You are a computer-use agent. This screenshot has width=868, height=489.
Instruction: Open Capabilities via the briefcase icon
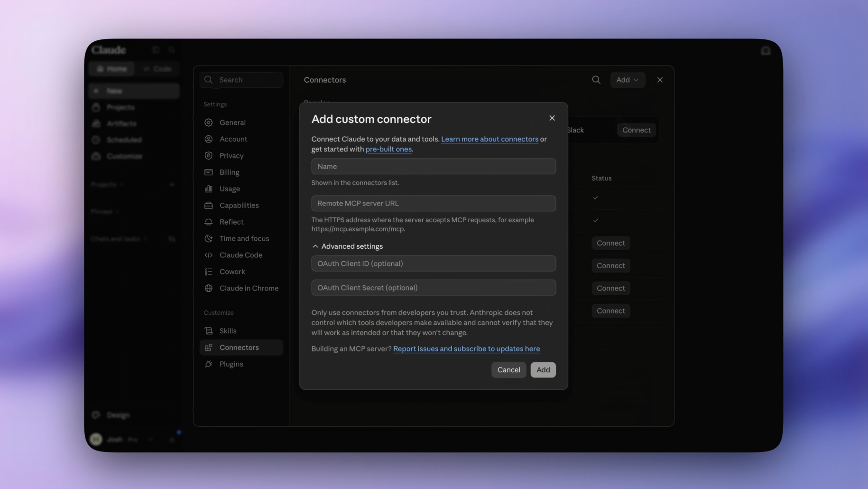point(209,206)
